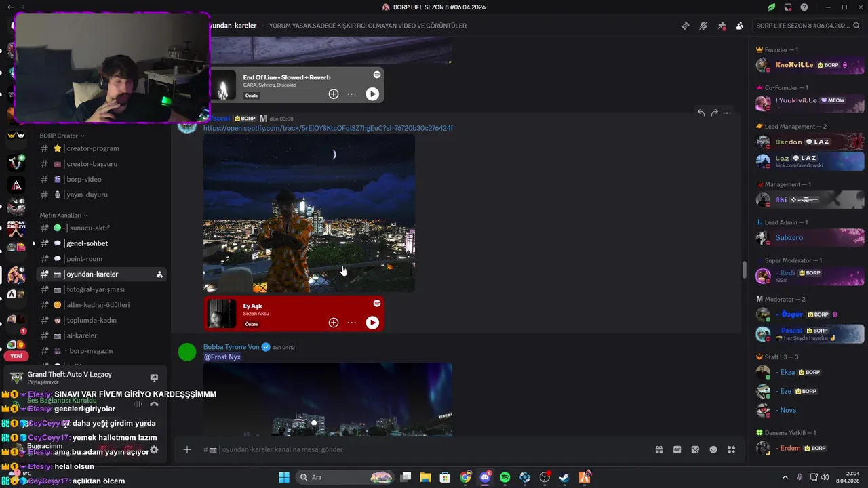Viewport: 868px width, 488px height.
Task: Open member Subzero under Lead Admin
Action: point(810,238)
